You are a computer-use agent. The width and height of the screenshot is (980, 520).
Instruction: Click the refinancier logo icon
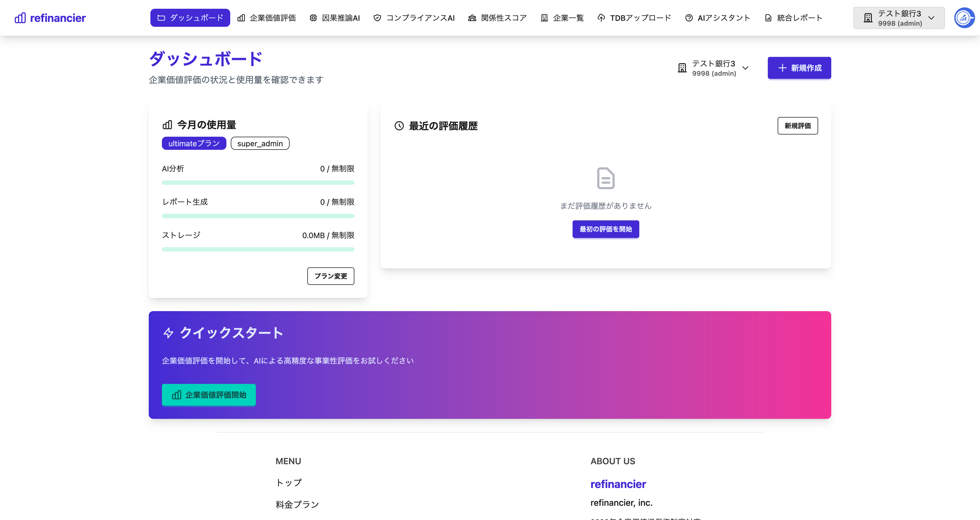pyautogui.click(x=20, y=17)
